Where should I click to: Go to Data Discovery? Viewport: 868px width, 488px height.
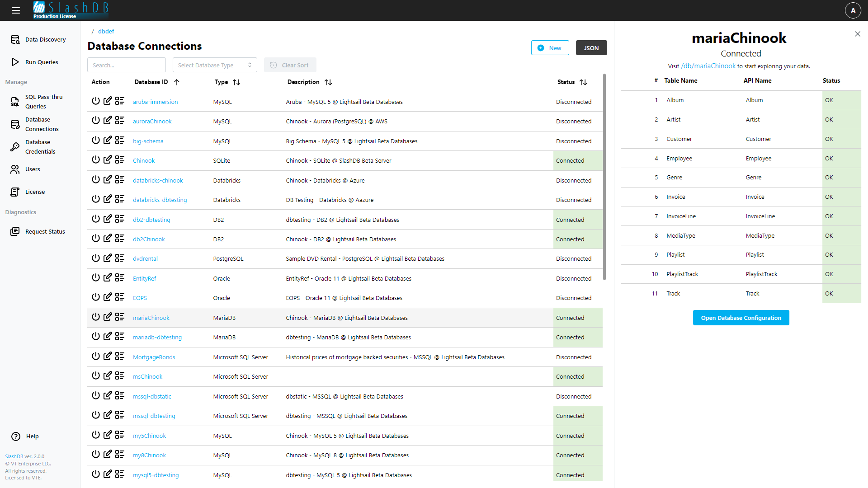pyautogui.click(x=39, y=40)
